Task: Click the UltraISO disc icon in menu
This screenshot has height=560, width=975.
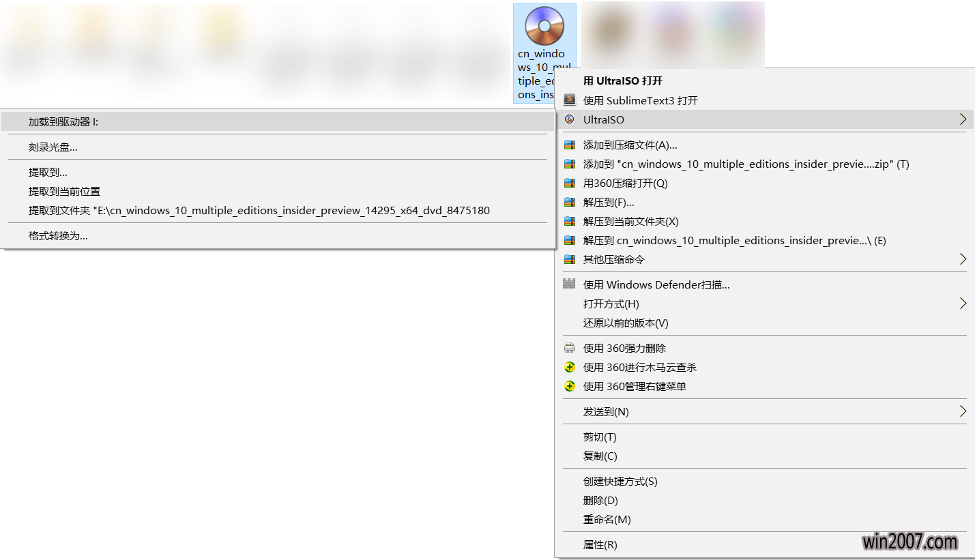Action: [x=570, y=119]
